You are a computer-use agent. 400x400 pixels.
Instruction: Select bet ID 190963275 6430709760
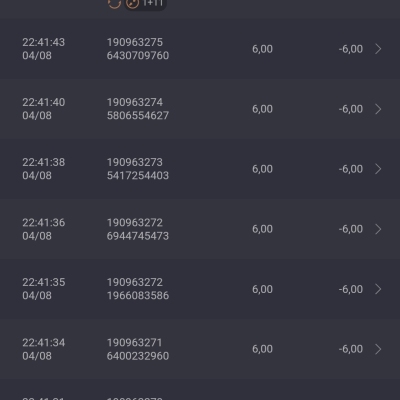pyautogui.click(x=138, y=49)
